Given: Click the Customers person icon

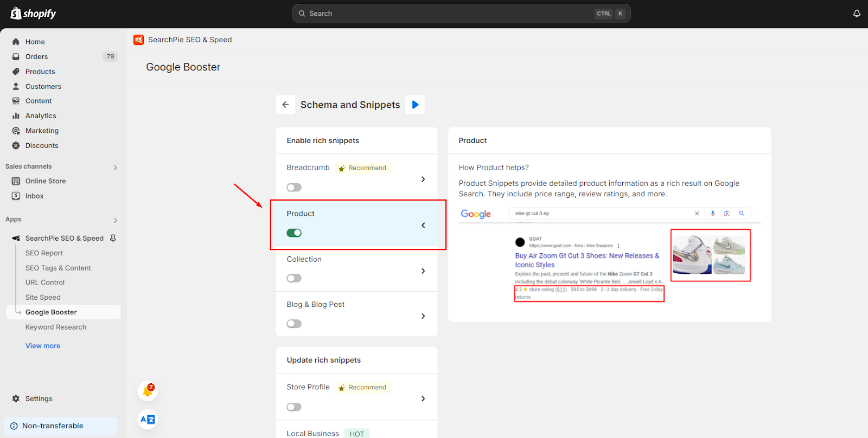Looking at the screenshot, I should point(16,86).
